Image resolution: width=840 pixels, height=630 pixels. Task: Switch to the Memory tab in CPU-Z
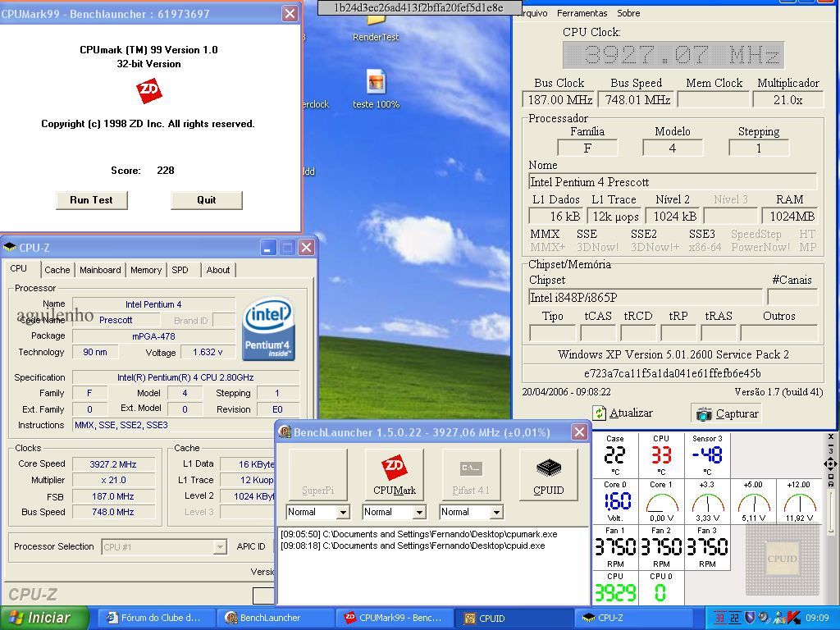coord(146,269)
